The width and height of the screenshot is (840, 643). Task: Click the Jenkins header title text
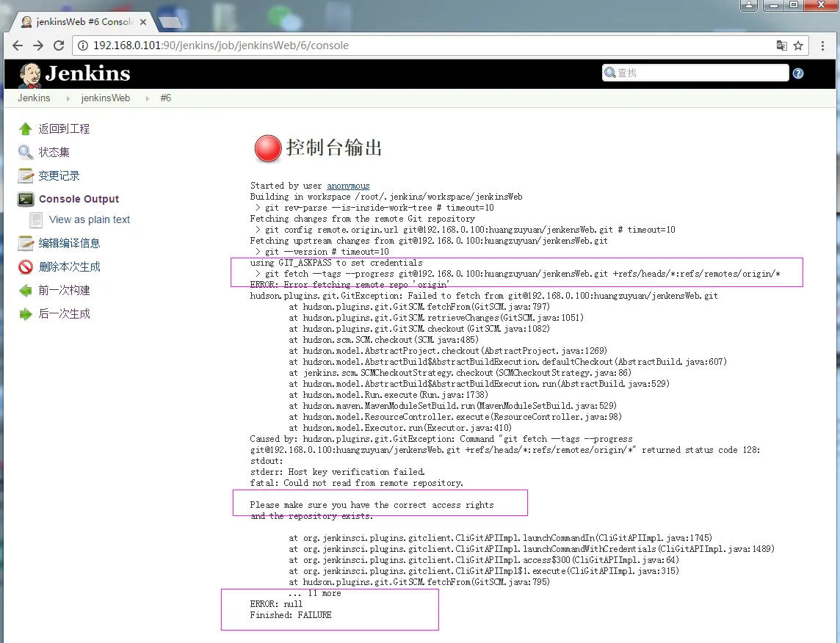[x=87, y=73]
